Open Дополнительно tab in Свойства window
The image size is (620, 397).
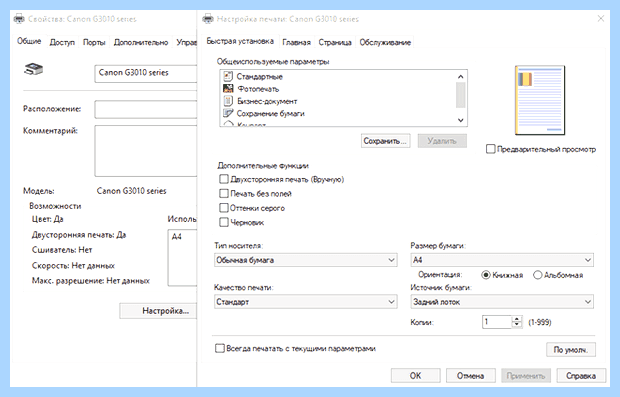click(141, 42)
